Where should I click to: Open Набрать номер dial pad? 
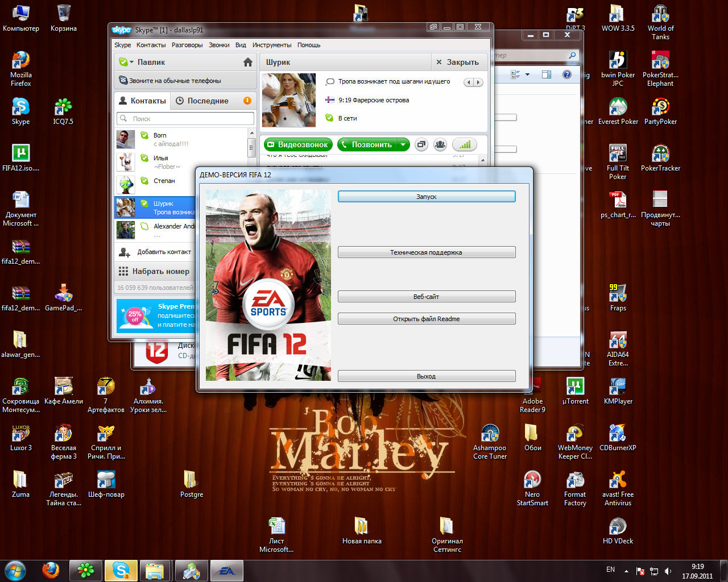[x=156, y=271]
